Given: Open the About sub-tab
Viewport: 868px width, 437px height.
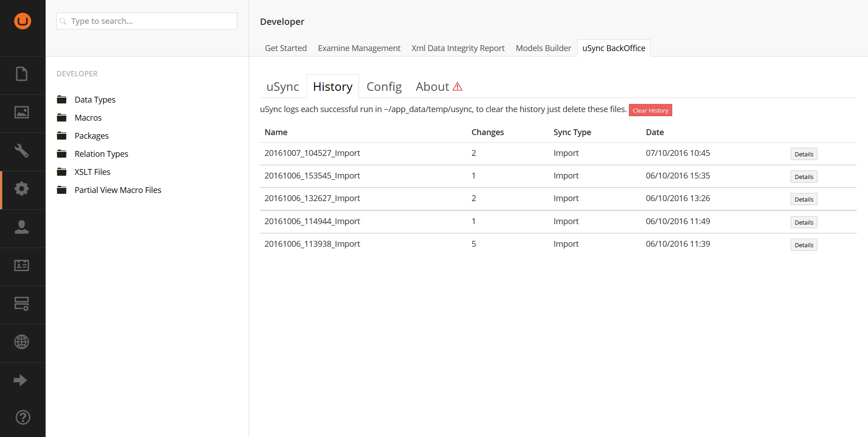Looking at the screenshot, I should pos(439,86).
